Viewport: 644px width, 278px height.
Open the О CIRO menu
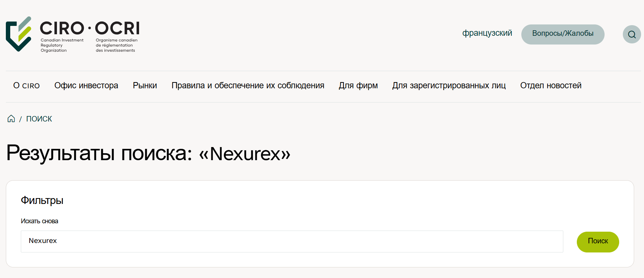click(x=26, y=85)
